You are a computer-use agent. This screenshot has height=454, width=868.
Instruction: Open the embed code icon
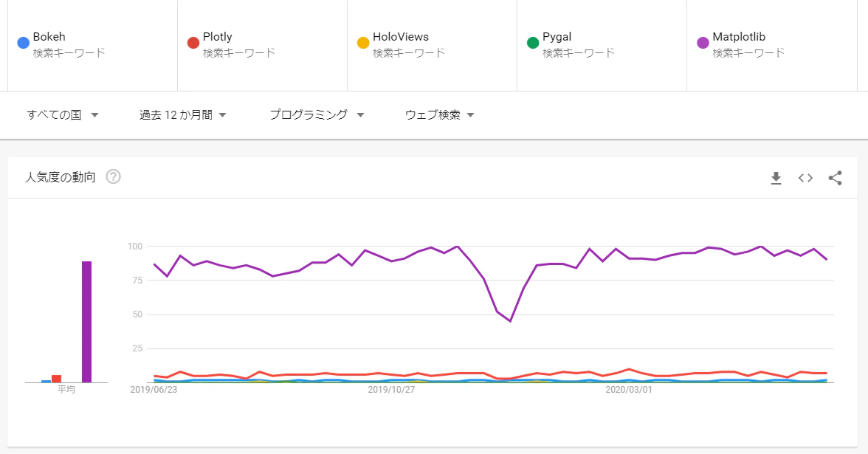805,178
